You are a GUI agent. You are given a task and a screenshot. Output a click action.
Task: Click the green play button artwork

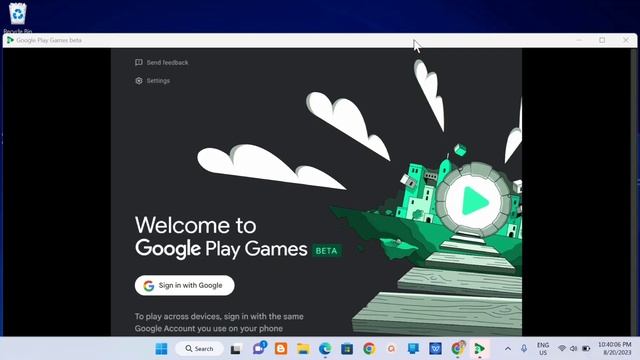point(475,201)
